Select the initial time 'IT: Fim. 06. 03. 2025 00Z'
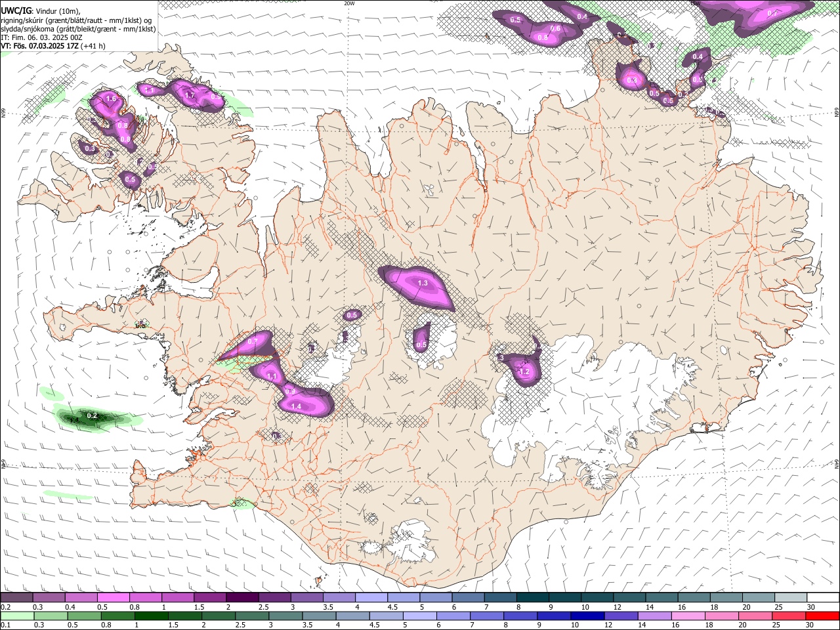 42,37
